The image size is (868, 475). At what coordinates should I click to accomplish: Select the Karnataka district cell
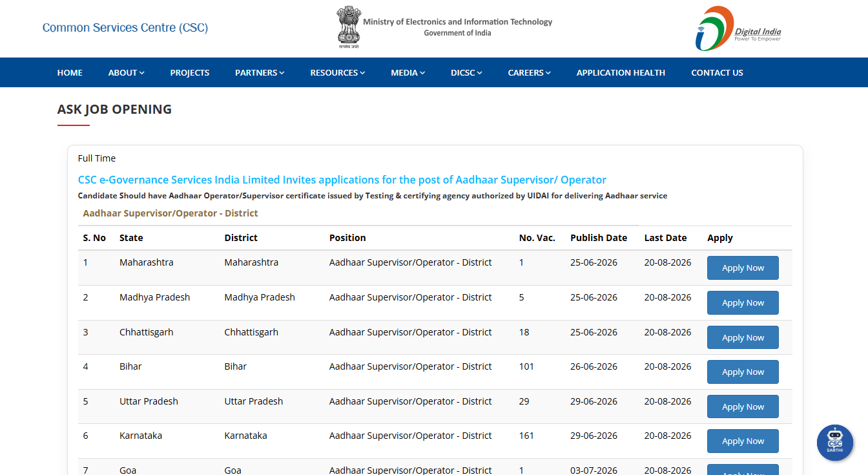point(245,436)
